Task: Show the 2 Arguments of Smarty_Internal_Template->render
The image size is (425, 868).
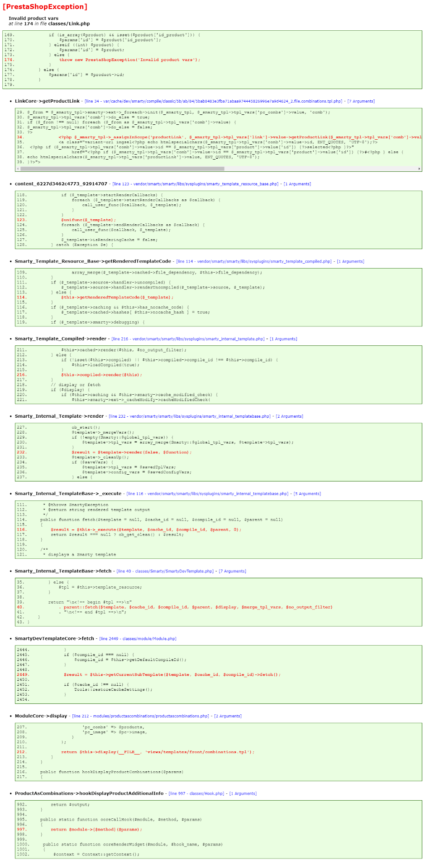Action: [290, 416]
